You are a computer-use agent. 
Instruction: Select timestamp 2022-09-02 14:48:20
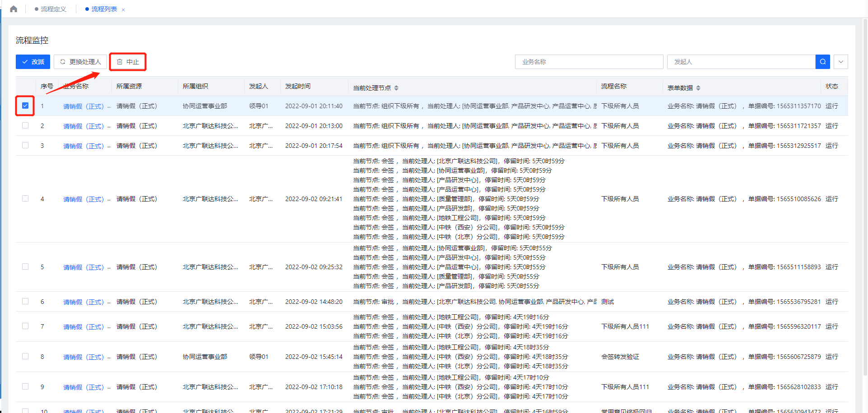(314, 302)
